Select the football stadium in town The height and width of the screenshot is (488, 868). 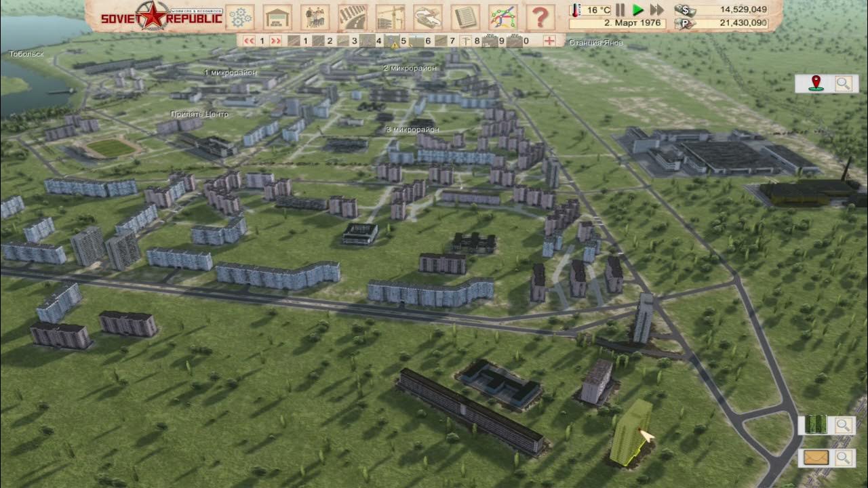pyautogui.click(x=111, y=147)
